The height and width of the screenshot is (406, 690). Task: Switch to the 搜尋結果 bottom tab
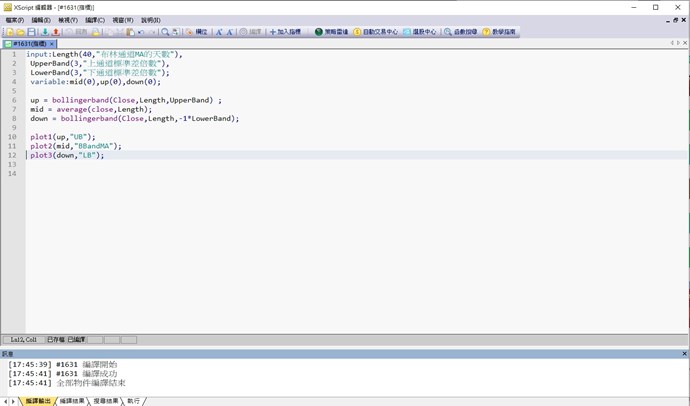(106, 401)
